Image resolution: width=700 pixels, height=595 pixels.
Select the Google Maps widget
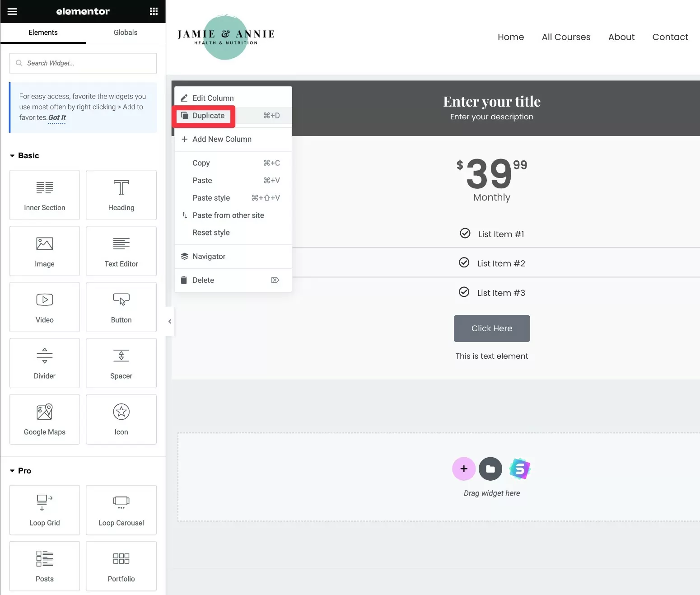(x=45, y=419)
